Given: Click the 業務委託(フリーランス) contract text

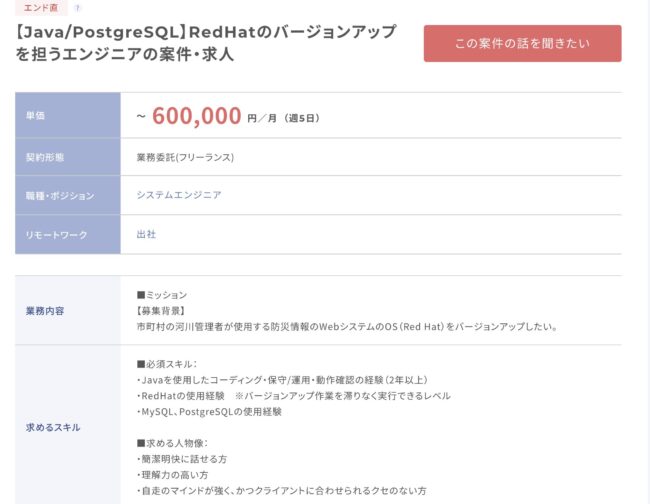Looking at the screenshot, I should pos(185,158).
